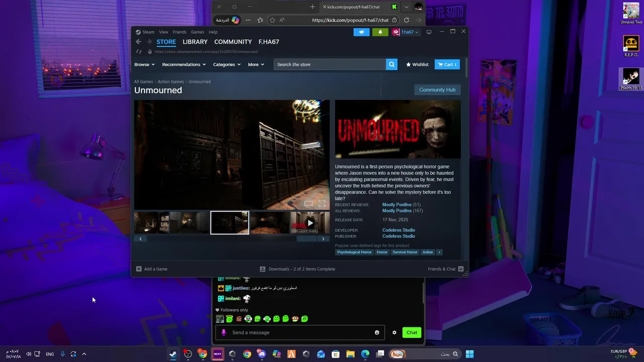
Task: Go forward in Steam navigation
Action: pyautogui.click(x=148, y=42)
